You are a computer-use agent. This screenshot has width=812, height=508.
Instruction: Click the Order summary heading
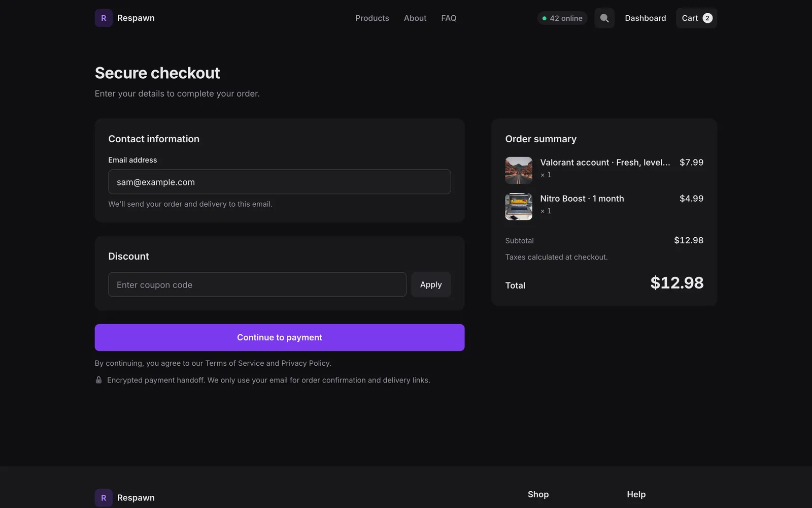coord(540,139)
